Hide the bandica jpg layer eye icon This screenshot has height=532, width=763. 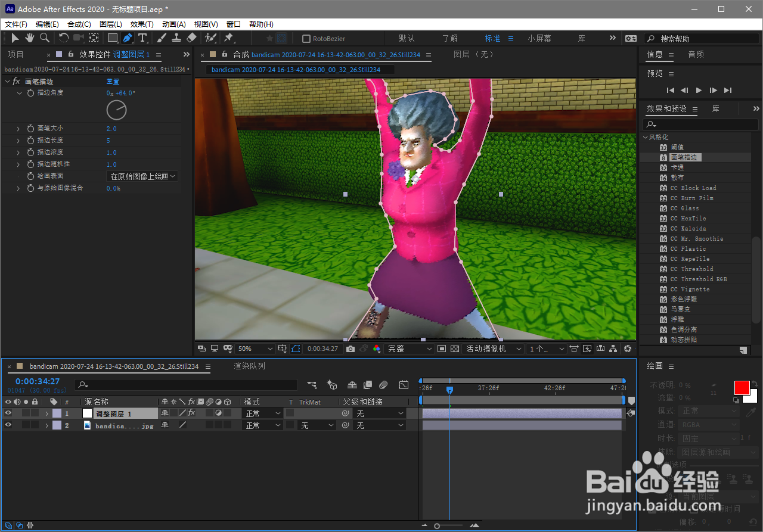[x=8, y=425]
